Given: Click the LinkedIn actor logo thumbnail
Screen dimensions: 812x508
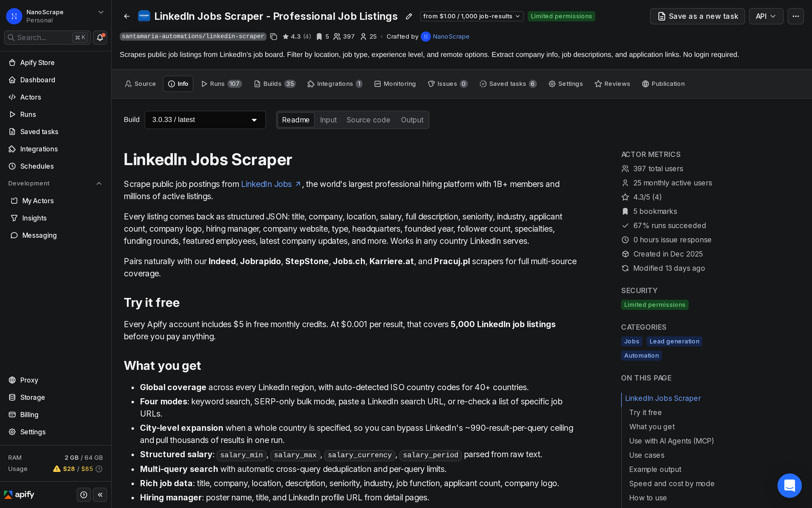Looking at the screenshot, I should (x=144, y=16).
